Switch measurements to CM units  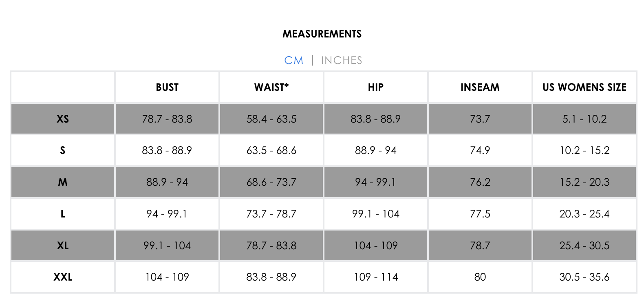pyautogui.click(x=294, y=60)
